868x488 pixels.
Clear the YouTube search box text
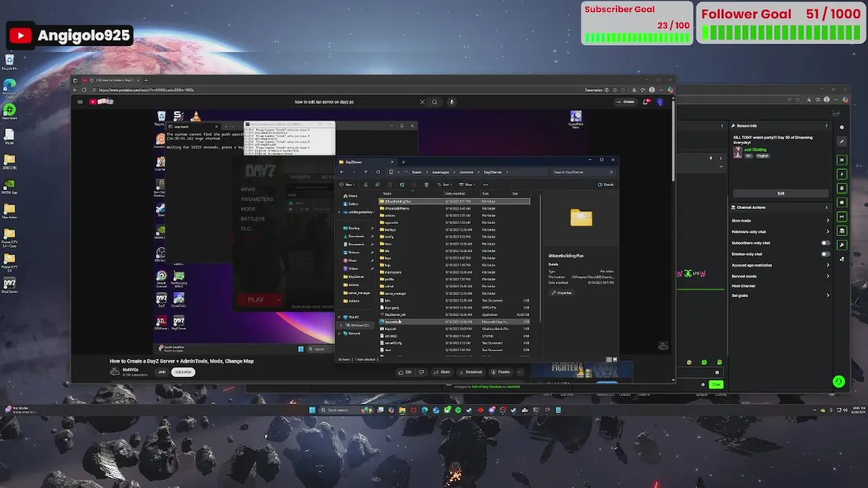(422, 102)
